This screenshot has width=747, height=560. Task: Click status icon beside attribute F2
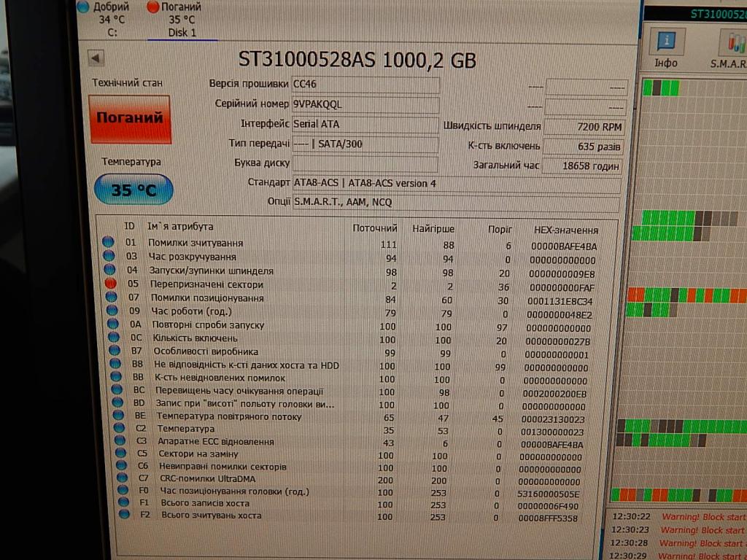tap(124, 515)
